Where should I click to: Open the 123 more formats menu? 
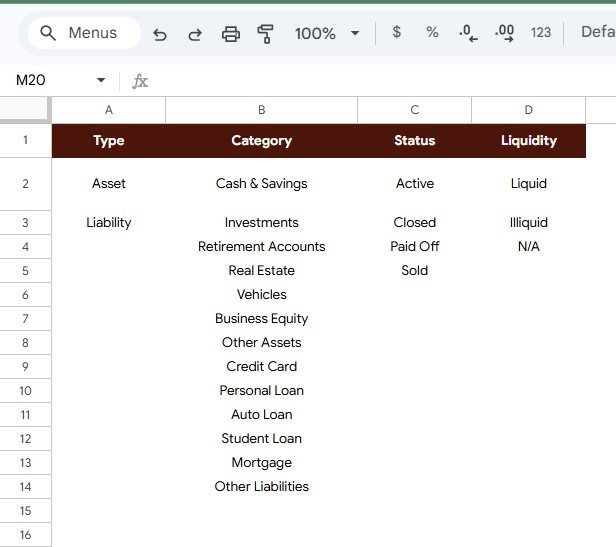[x=541, y=32]
